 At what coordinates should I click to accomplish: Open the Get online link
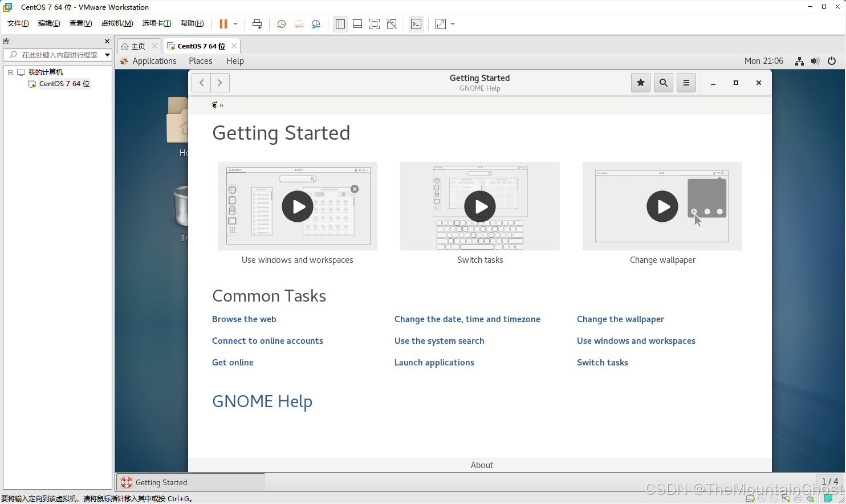click(233, 363)
